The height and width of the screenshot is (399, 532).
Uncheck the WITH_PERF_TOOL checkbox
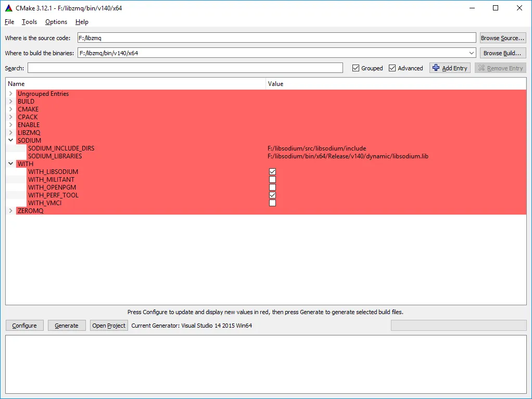272,195
